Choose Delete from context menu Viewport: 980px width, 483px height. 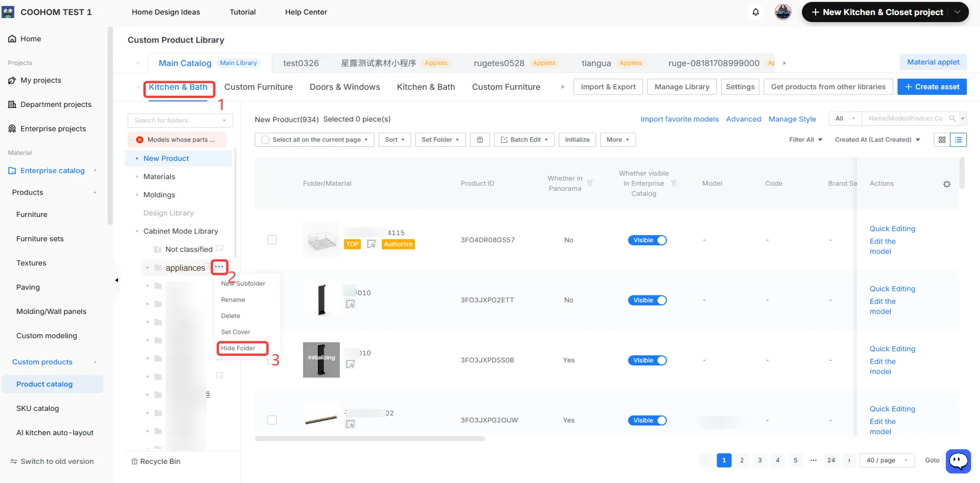click(x=230, y=316)
